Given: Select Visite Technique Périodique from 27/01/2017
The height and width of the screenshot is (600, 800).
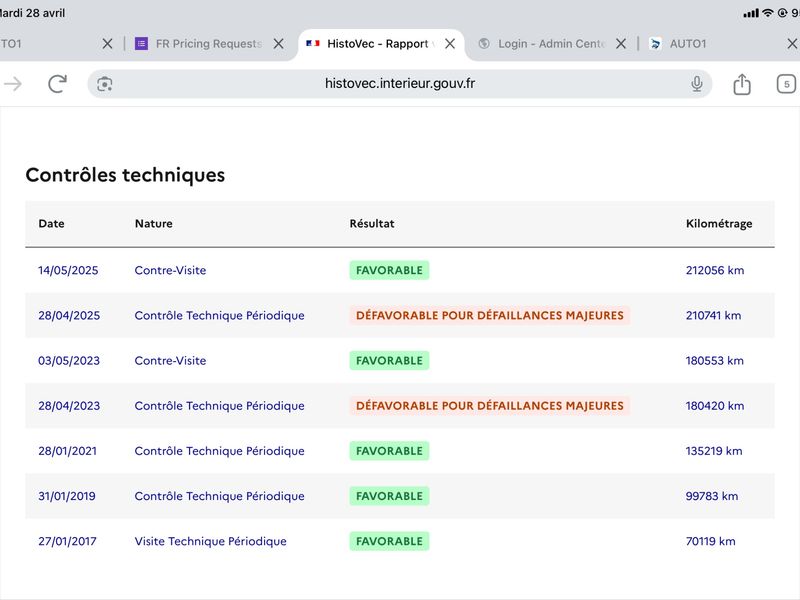Looking at the screenshot, I should [210, 541].
